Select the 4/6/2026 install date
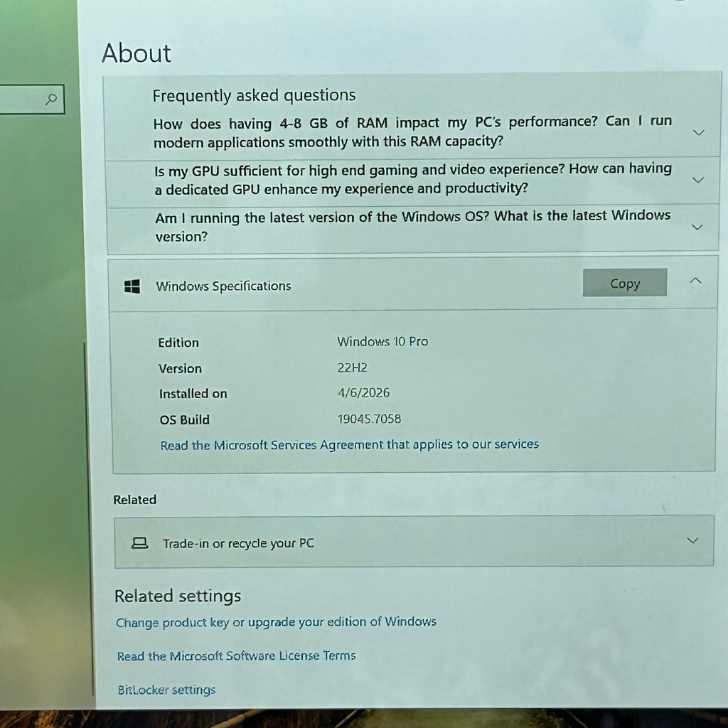The width and height of the screenshot is (728, 728). 363,392
